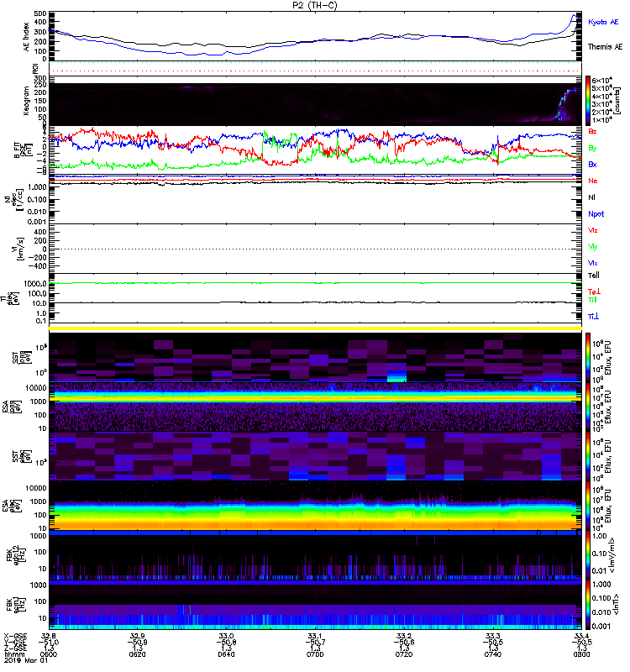Click the Vi [km/s] axis label
The image size is (630, 672).
point(20,249)
